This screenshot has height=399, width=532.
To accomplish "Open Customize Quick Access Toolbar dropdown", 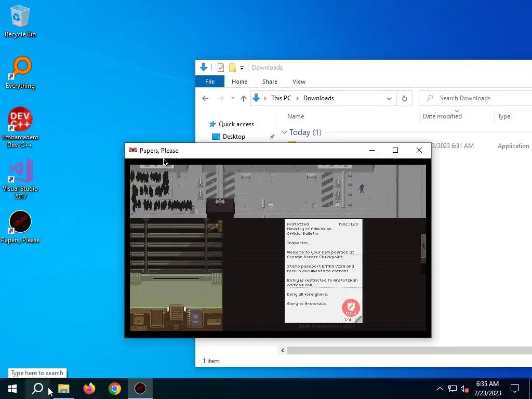I will coord(242,68).
